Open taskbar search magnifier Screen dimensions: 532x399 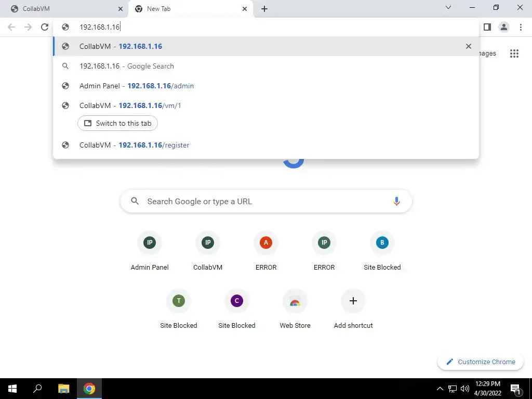tap(37, 389)
